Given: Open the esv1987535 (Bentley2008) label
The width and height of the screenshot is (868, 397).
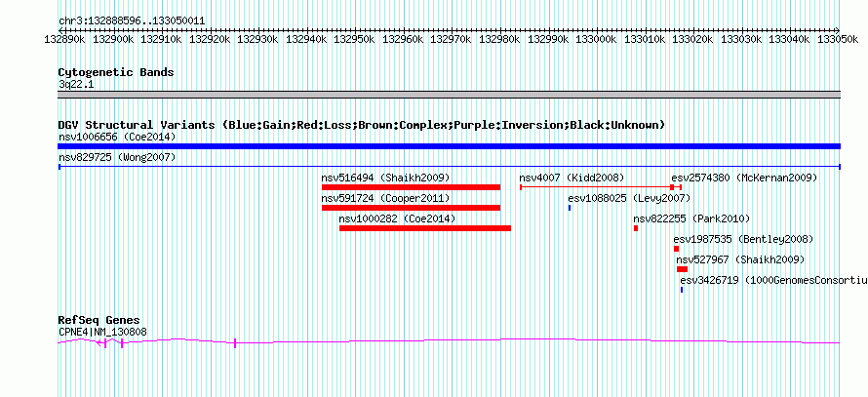Looking at the screenshot, I should [743, 239].
